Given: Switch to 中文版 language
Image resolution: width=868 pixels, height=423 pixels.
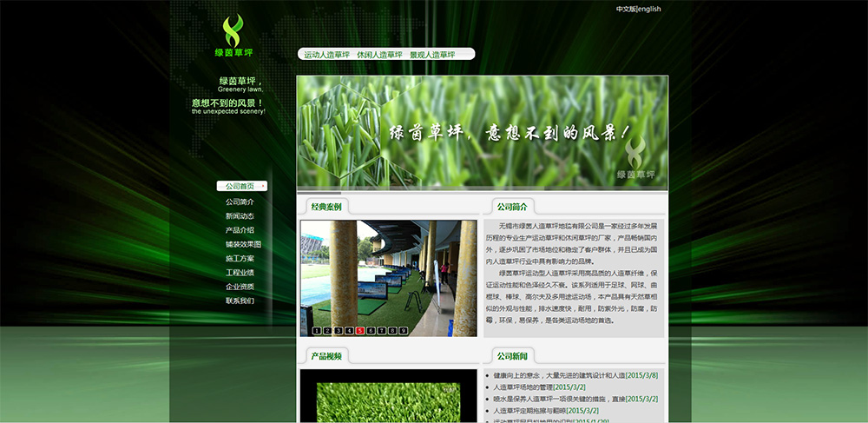Looking at the screenshot, I should 626,9.
